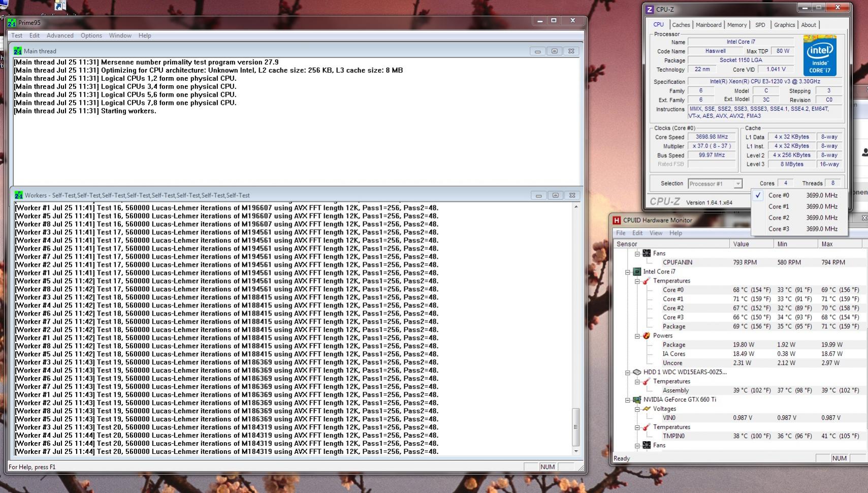Open the Edit menu in Hardware Monitor
This screenshot has width=868, height=493.
point(637,233)
